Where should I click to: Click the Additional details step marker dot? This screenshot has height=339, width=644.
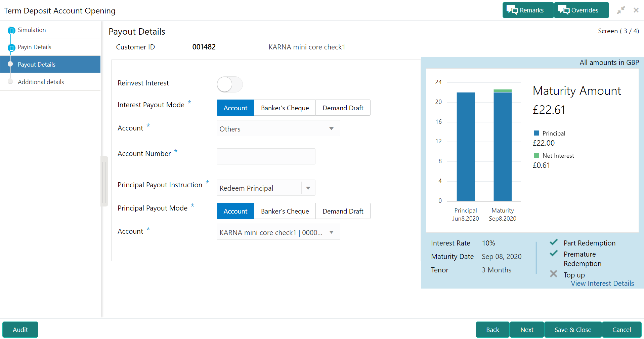(x=10, y=81)
